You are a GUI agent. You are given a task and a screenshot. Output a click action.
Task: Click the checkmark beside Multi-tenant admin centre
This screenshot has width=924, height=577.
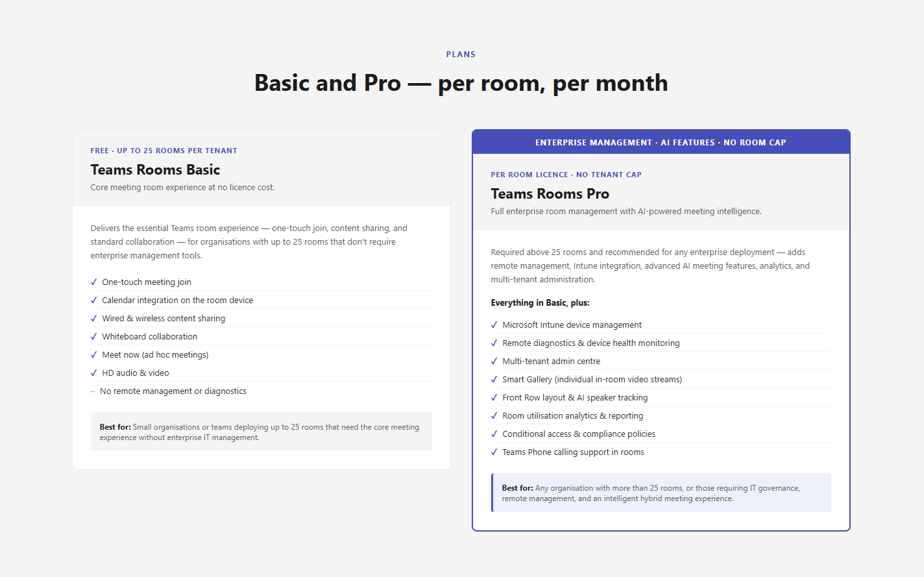point(494,362)
